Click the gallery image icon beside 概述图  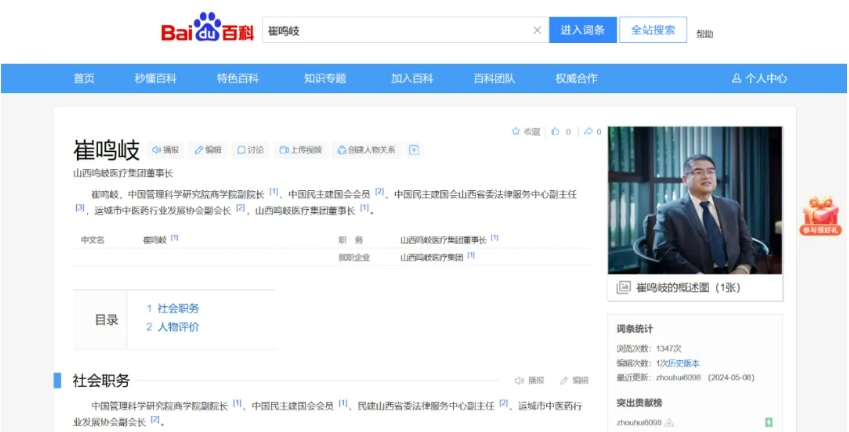coord(623,287)
